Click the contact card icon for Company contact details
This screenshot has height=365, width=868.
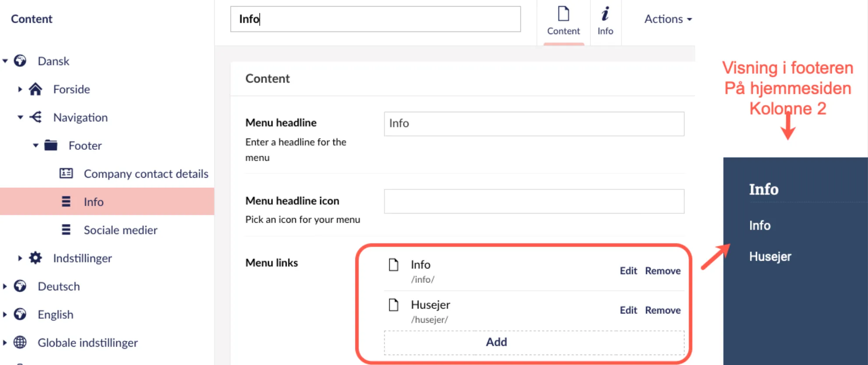tap(66, 173)
